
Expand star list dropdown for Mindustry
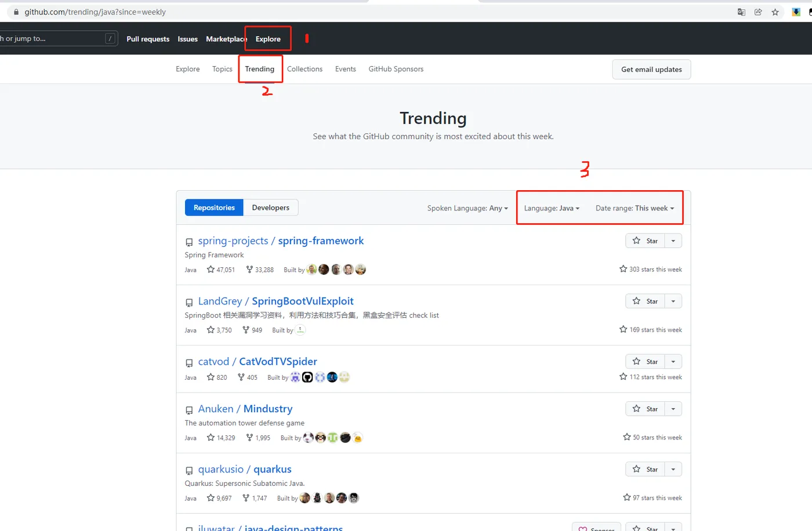click(673, 409)
